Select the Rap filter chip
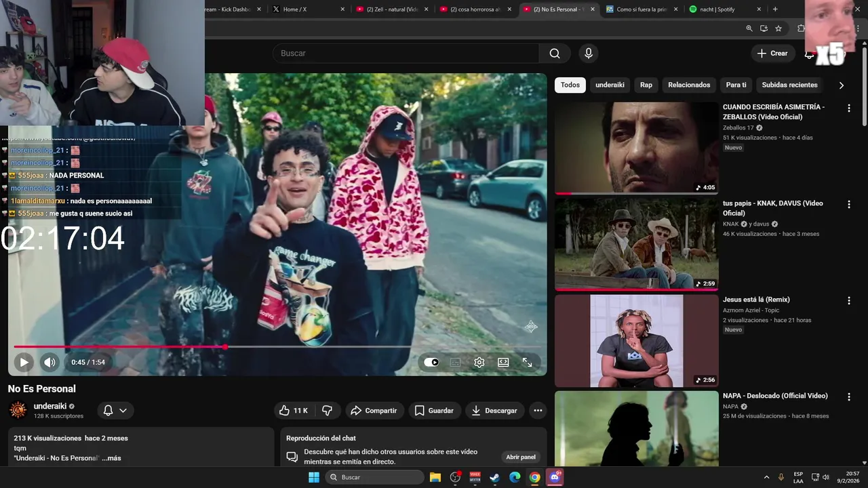 pos(646,85)
